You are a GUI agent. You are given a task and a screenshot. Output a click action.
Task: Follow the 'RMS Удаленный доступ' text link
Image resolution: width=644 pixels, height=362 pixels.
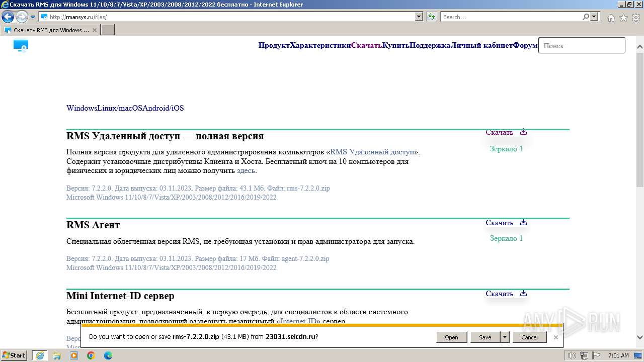[373, 152]
